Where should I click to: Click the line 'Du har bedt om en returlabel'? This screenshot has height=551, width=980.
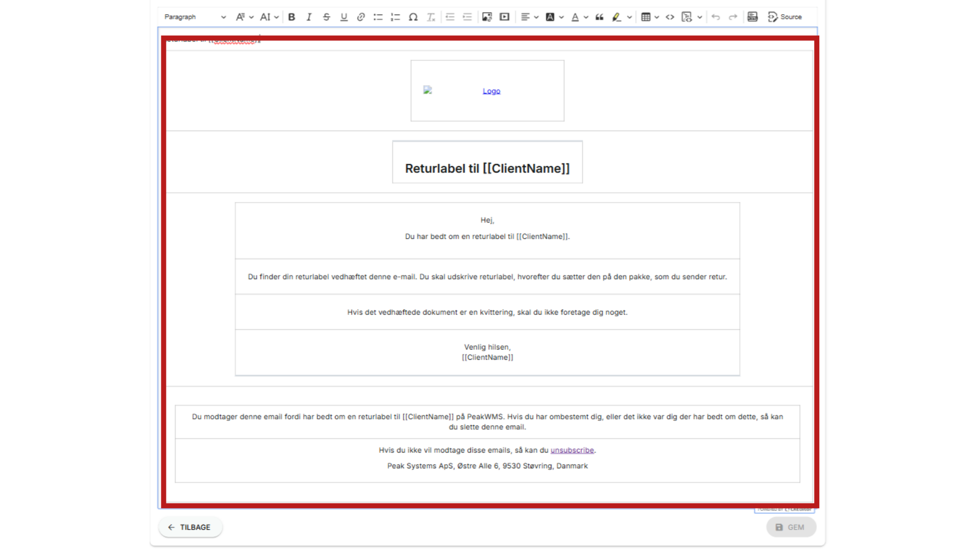pos(487,237)
